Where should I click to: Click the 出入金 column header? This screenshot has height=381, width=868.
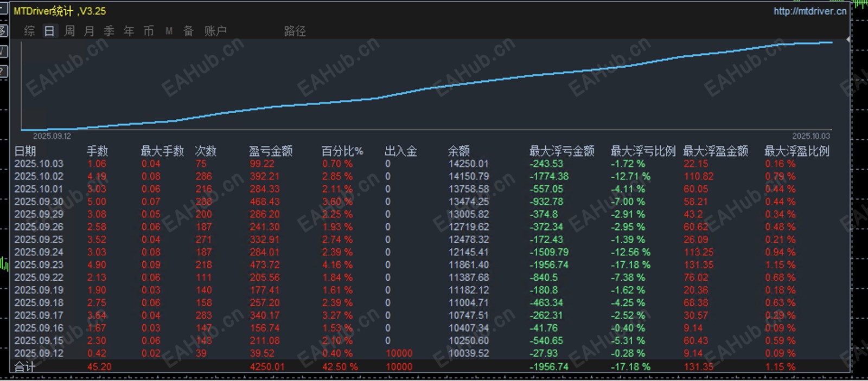(x=401, y=151)
